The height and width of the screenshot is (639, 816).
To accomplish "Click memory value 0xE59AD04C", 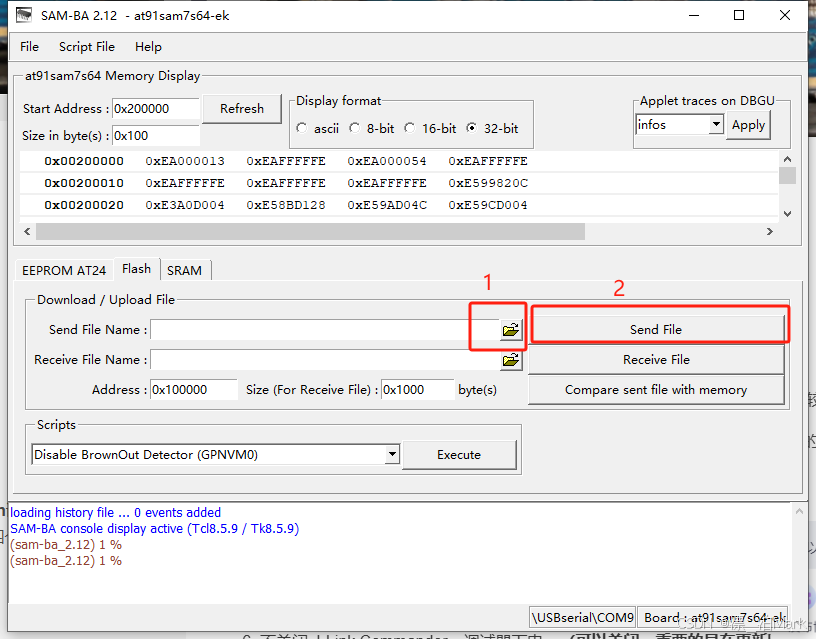I will click(387, 205).
